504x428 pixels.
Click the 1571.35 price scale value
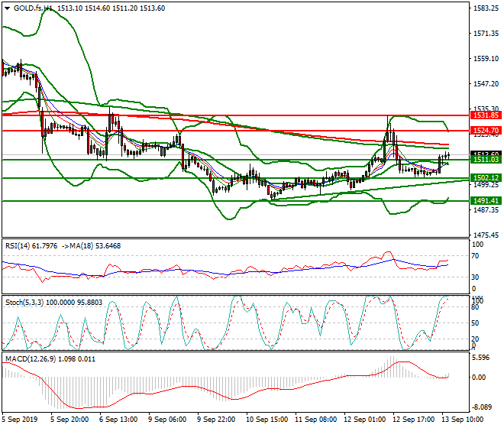click(x=486, y=33)
